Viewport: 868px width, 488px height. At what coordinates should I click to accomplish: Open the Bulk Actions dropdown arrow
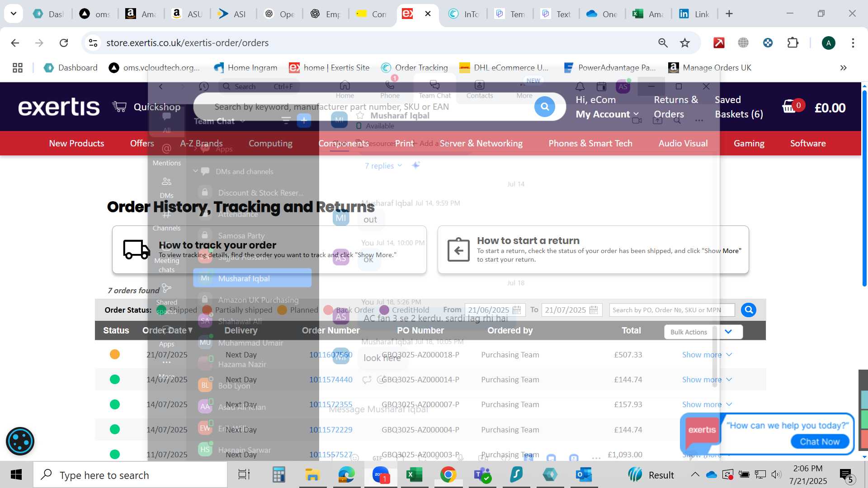tap(728, 332)
